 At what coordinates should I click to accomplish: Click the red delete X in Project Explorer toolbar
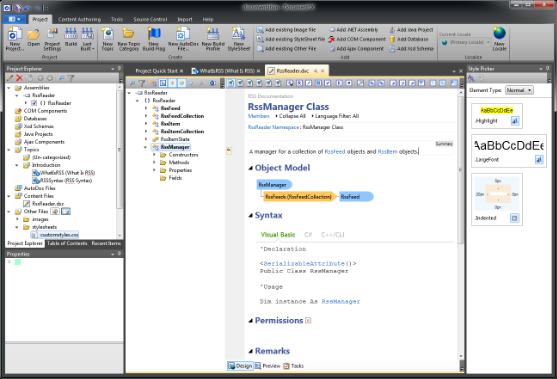click(19, 78)
